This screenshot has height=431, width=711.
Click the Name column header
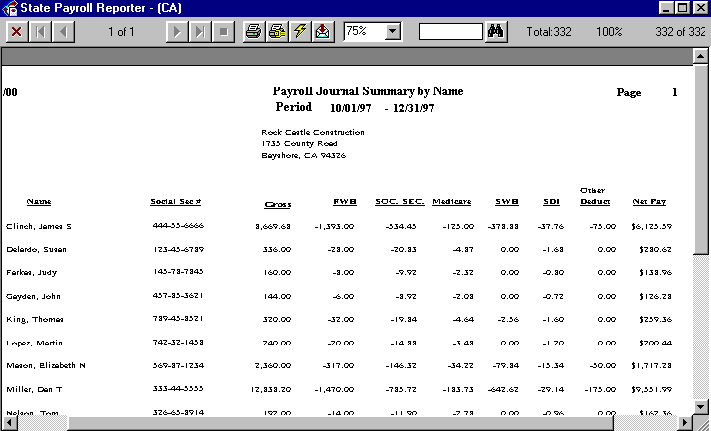39,202
